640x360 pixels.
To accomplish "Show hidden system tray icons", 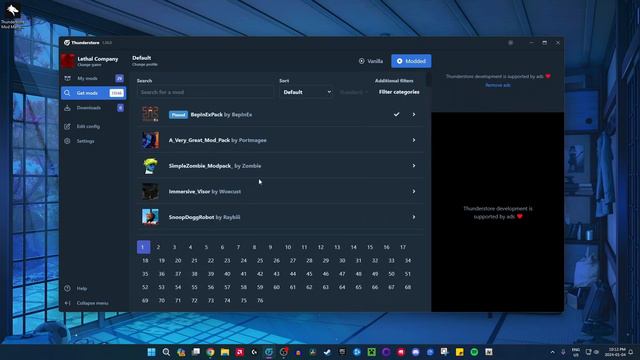I will pos(552,352).
